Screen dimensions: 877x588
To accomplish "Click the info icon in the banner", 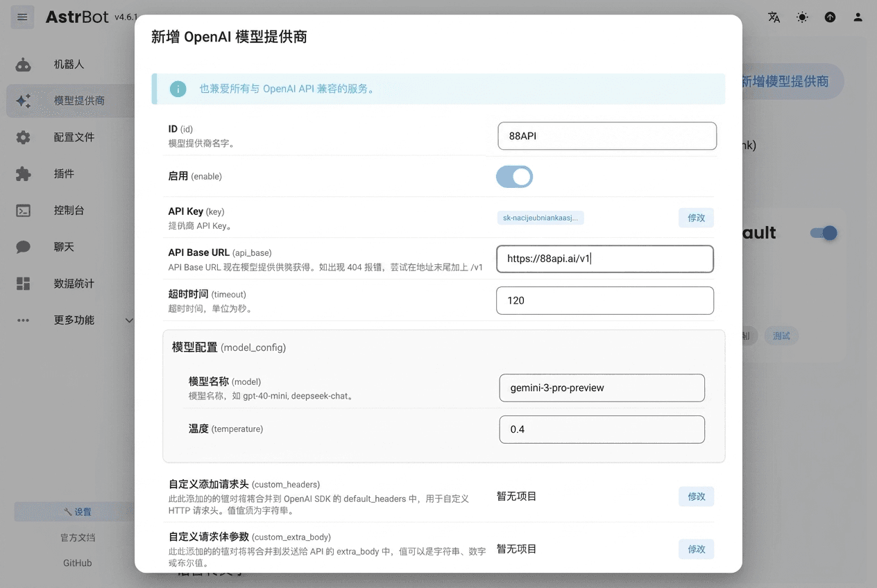I will [178, 89].
